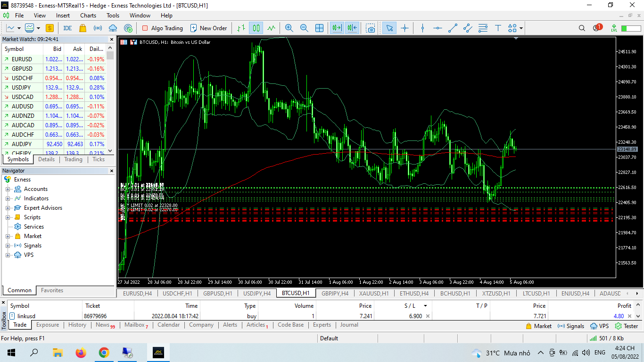This screenshot has width=644, height=362.
Task: Open the shapes objects dropdown
Action: click(521, 28)
